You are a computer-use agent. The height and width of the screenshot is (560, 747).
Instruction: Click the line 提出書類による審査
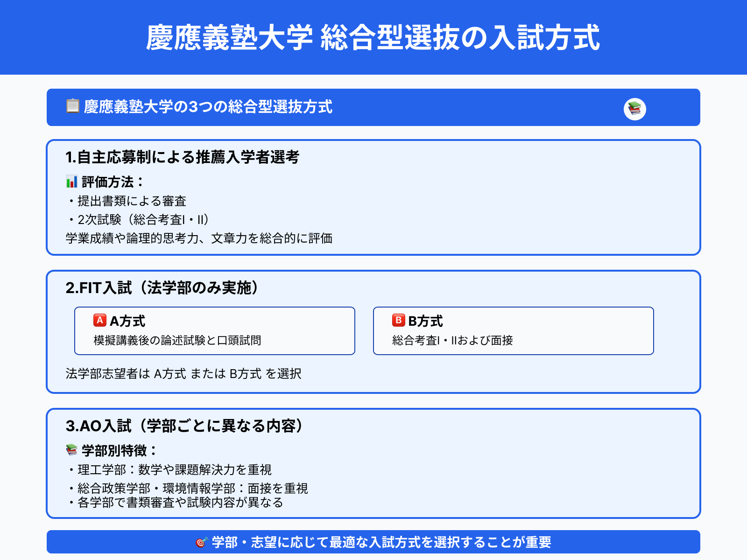pyautogui.click(x=127, y=201)
